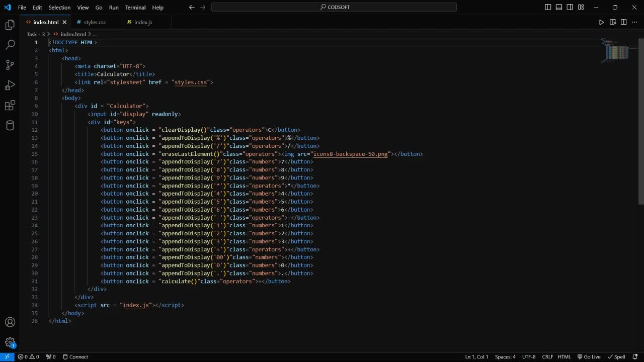Switch to the index.js tab
The width and height of the screenshot is (644, 362).
pyautogui.click(x=143, y=22)
